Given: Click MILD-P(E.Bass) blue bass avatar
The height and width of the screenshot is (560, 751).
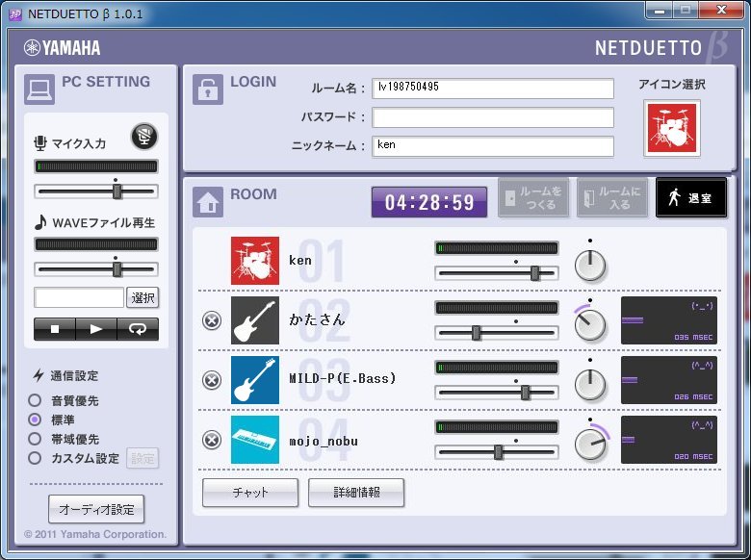Looking at the screenshot, I should coord(255,380).
